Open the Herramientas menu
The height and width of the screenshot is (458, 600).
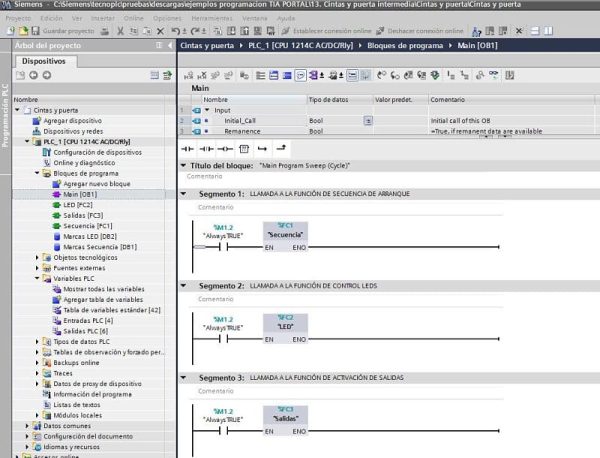[x=210, y=18]
